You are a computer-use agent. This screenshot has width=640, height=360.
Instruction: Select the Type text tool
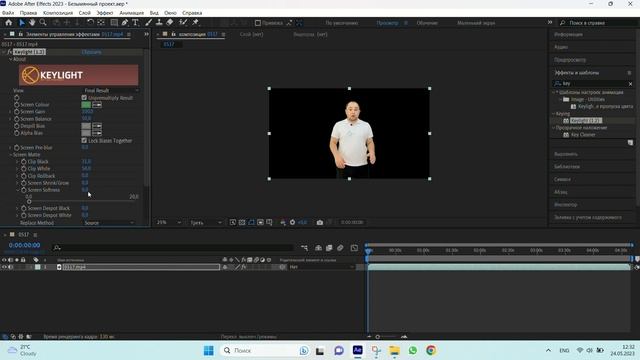click(136, 23)
